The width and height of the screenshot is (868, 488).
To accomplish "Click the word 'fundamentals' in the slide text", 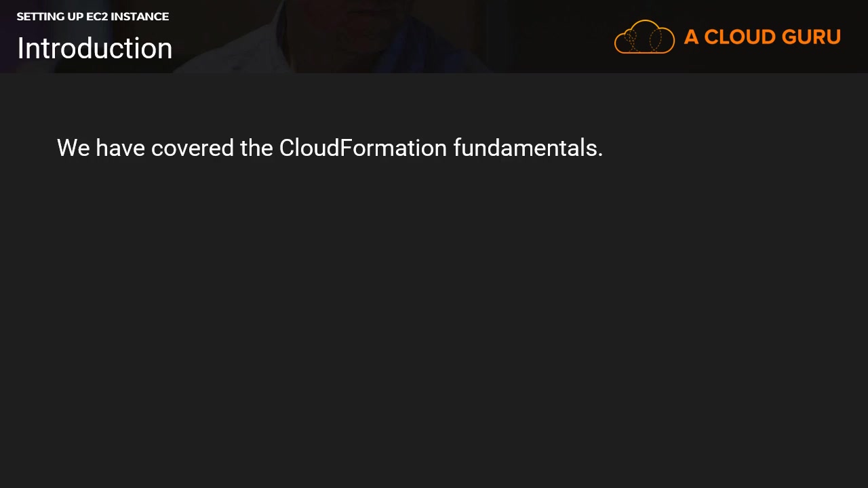I will pyautogui.click(x=525, y=148).
